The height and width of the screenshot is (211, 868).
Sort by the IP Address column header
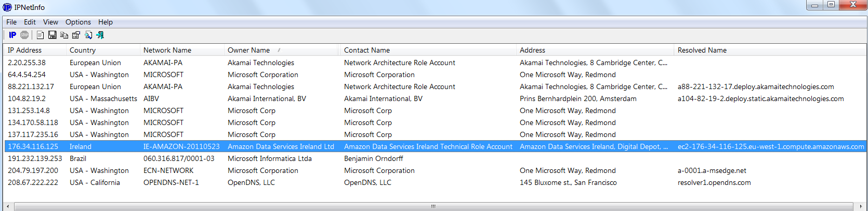click(24, 50)
